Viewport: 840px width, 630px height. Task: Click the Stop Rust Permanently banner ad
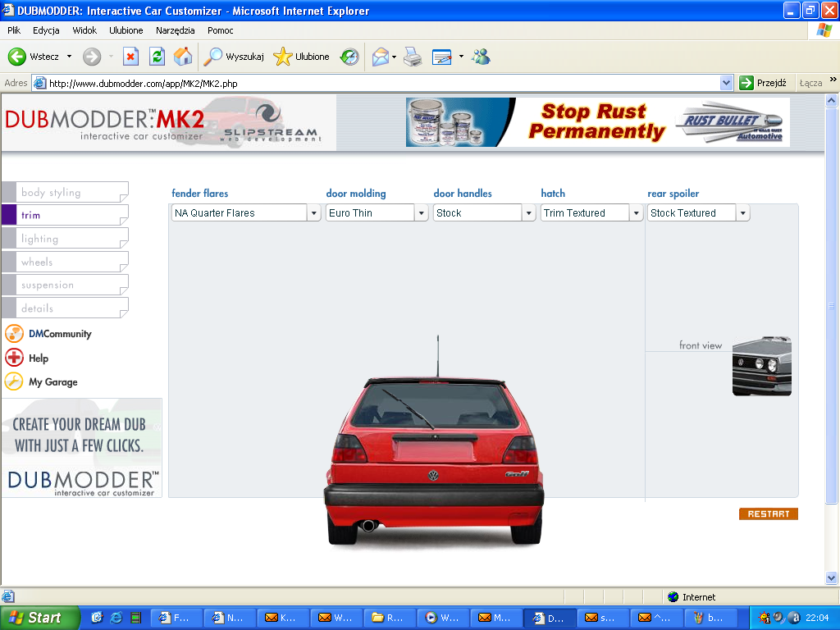(598, 122)
